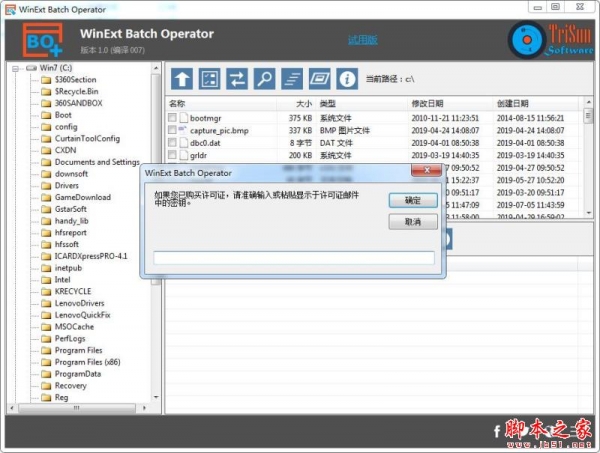Click the capture_pic.bmp file icon

point(183,130)
